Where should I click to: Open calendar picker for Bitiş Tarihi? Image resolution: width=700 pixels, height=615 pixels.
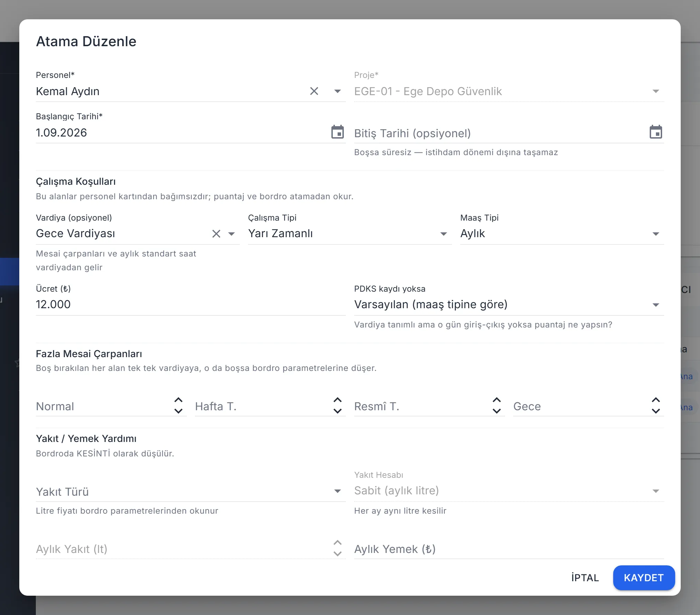(x=656, y=132)
